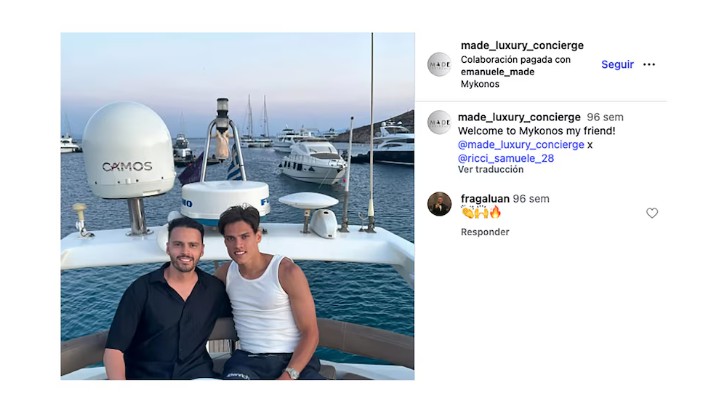707x403 pixels.
Task: Click the MADE profile avatar in header
Action: coord(439,64)
